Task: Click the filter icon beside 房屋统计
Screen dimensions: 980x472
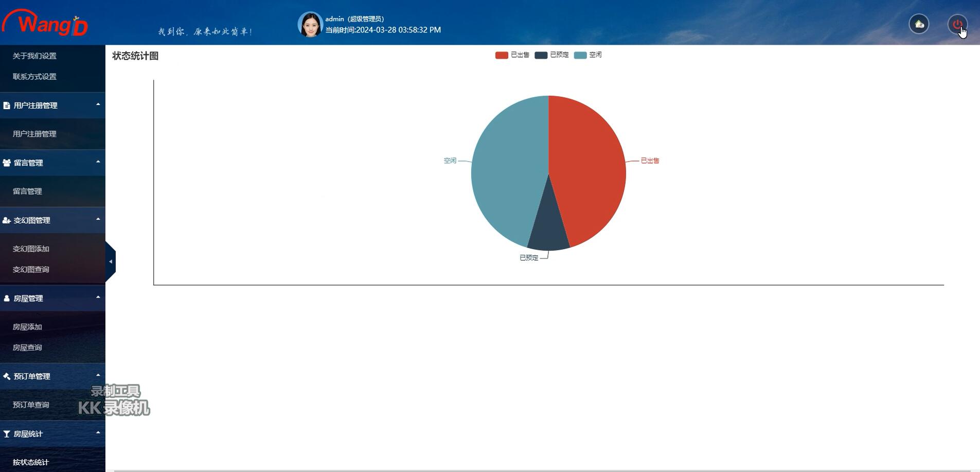Action: coord(7,434)
